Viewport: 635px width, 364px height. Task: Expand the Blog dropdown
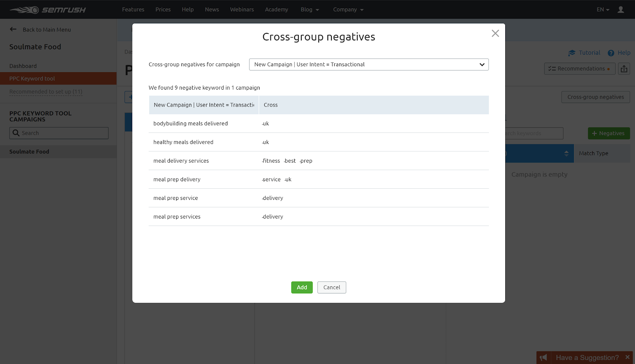[x=310, y=10]
